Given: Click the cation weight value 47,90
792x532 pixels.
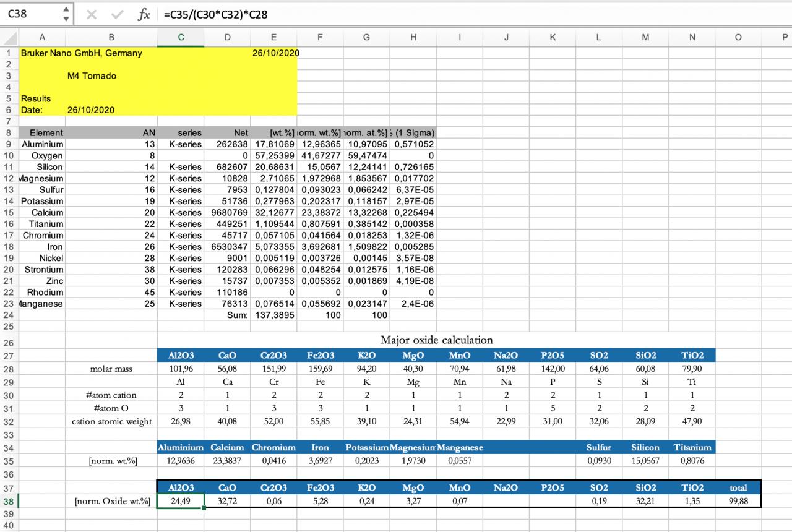Looking at the screenshot, I should pyautogui.click(x=692, y=422).
